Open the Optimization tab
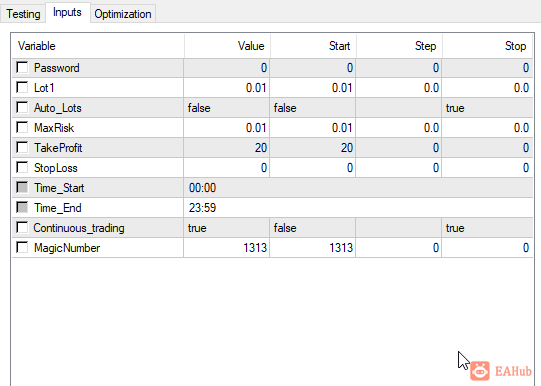The image size is (541, 386). click(x=123, y=14)
